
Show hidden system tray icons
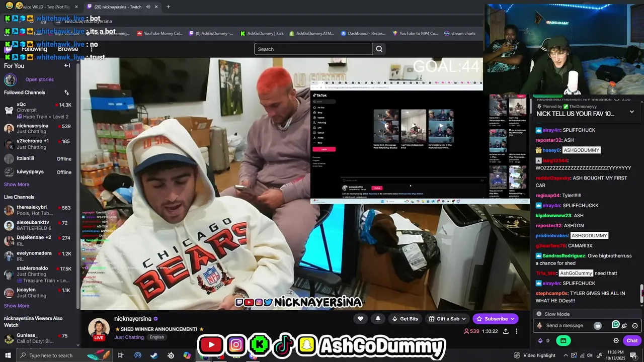point(566,355)
